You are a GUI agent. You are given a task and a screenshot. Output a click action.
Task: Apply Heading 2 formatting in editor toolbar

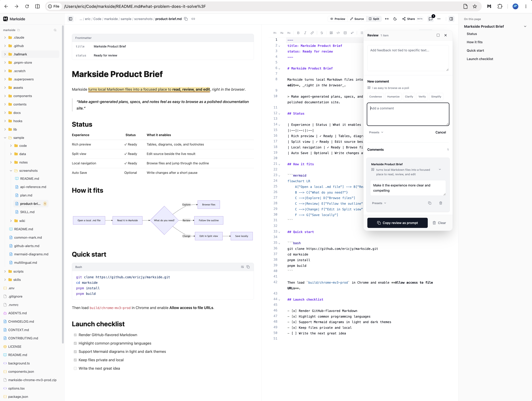[x=282, y=33]
